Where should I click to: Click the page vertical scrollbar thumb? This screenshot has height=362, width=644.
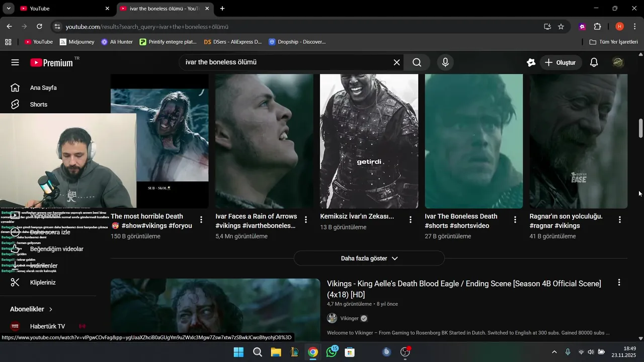tap(640, 128)
